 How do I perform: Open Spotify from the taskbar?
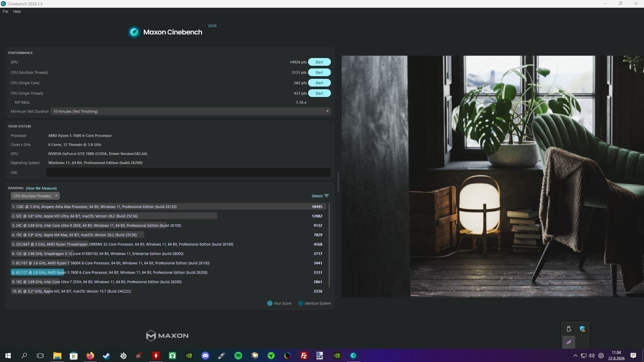pos(238,356)
